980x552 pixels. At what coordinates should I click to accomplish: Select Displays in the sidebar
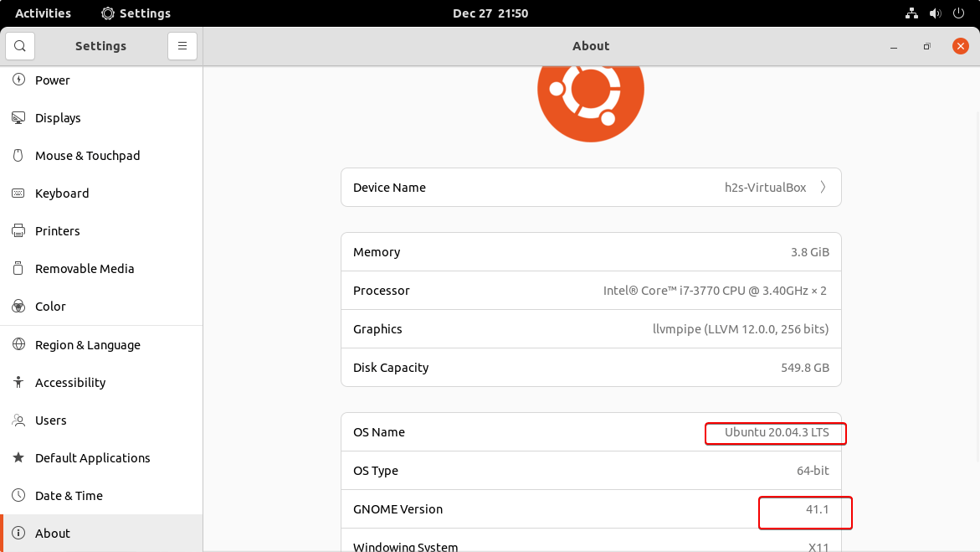[x=101, y=117]
